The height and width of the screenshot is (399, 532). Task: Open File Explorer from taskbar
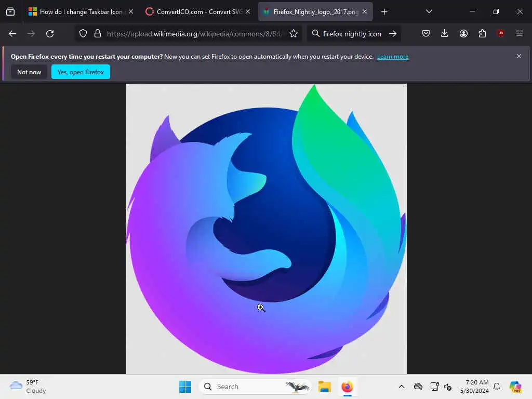[x=324, y=387]
